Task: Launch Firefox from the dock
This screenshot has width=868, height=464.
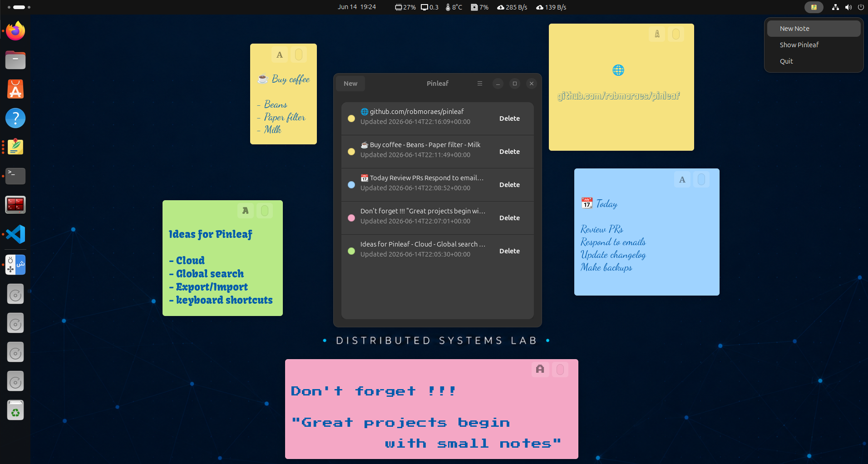Action: 15,31
